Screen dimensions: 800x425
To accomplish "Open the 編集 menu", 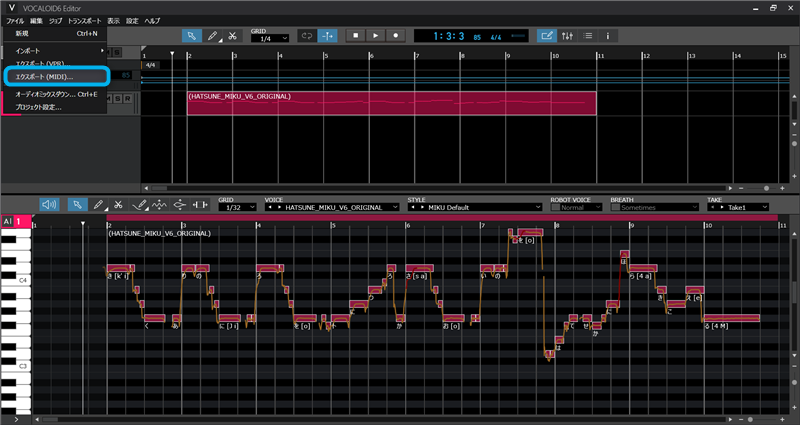I will [36, 21].
